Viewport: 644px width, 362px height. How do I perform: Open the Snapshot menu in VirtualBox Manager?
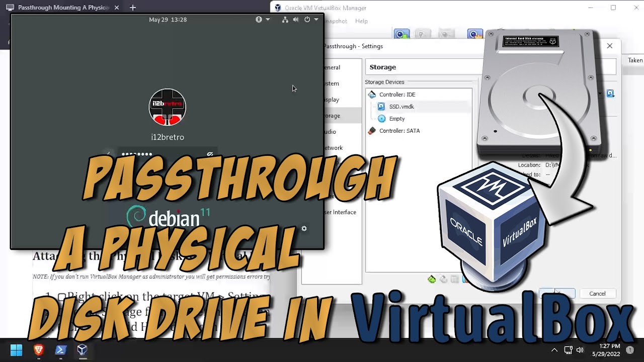point(336,21)
